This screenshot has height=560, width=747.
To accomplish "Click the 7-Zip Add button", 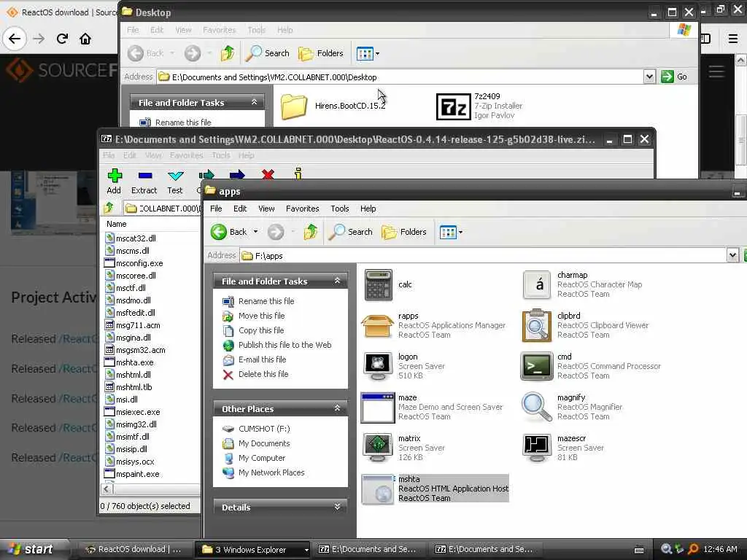I will tap(114, 182).
